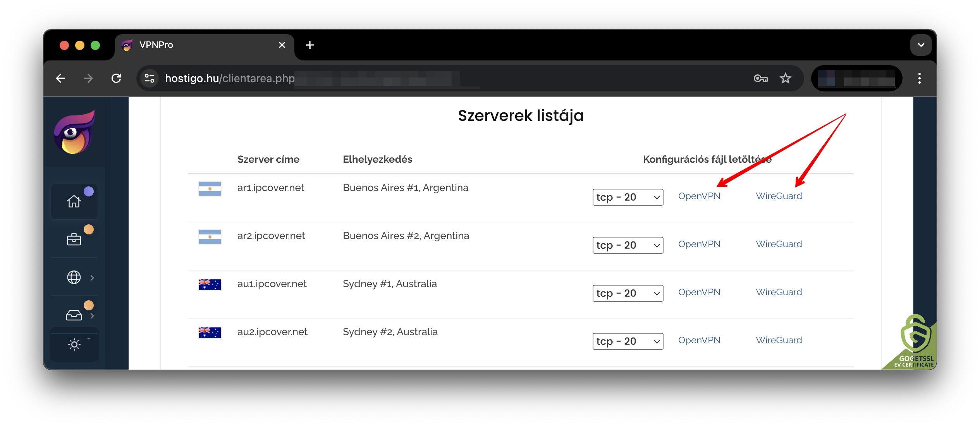Expand the globe menu chevron
The height and width of the screenshot is (427, 980).
click(x=92, y=277)
